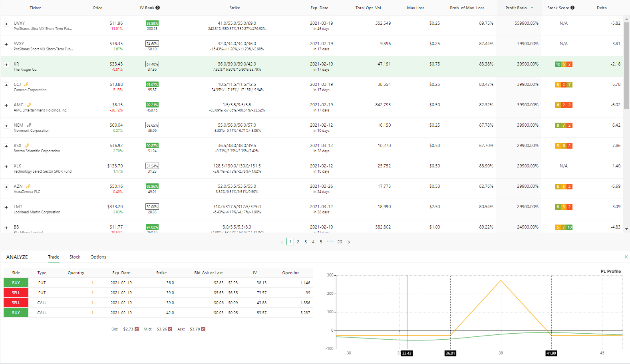The image size is (630, 364).
Task: Open the Options tab in Analyze panel
Action: click(98, 257)
